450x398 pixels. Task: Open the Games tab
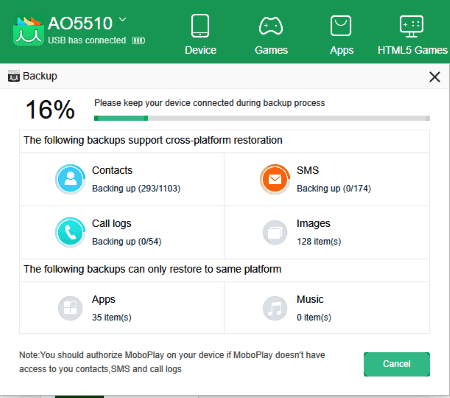coord(271,34)
